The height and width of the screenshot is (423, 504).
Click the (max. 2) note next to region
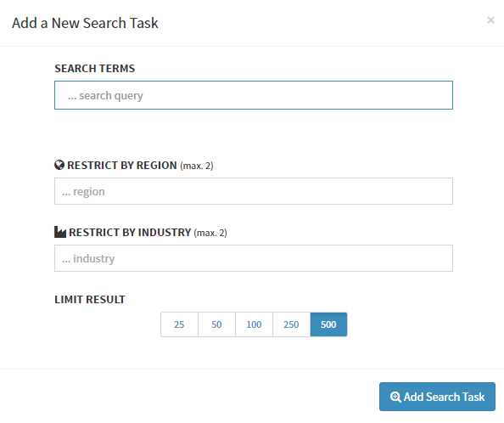pos(197,166)
